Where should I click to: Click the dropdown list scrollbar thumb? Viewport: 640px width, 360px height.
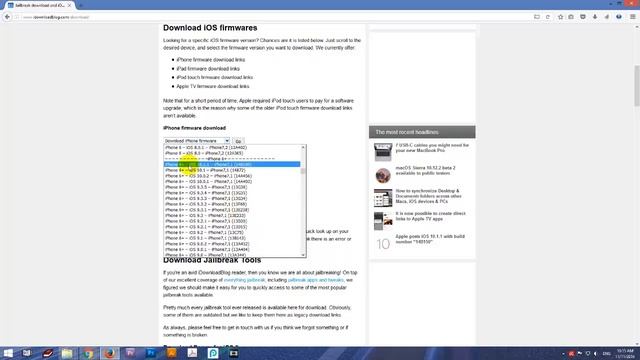303,171
